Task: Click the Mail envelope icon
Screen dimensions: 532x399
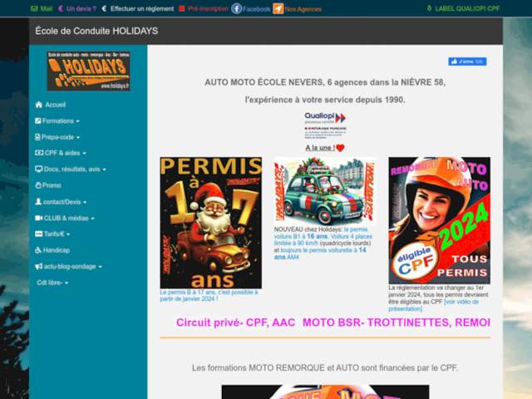Action: pos(34,8)
